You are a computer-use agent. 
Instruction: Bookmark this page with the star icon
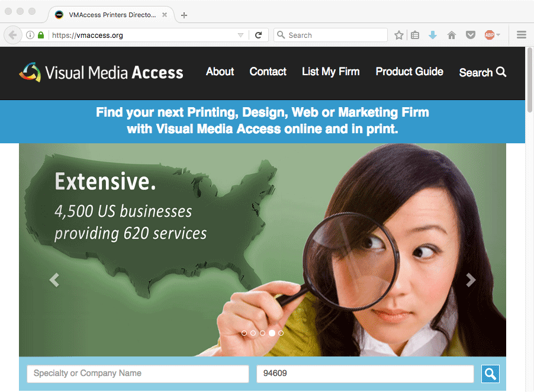click(x=399, y=35)
